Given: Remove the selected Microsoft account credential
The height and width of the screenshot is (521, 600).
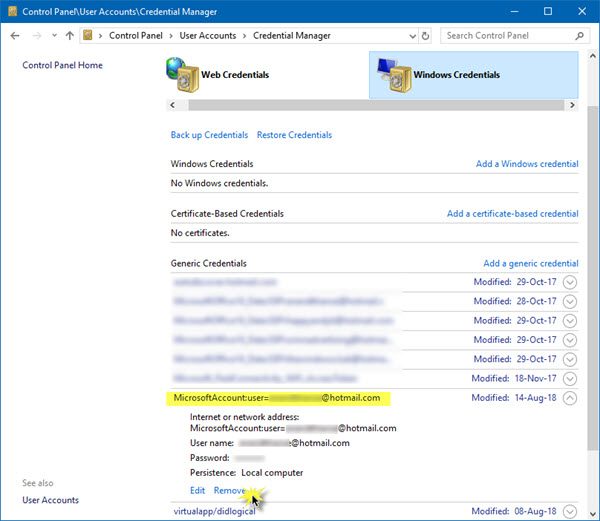Looking at the screenshot, I should coord(229,490).
